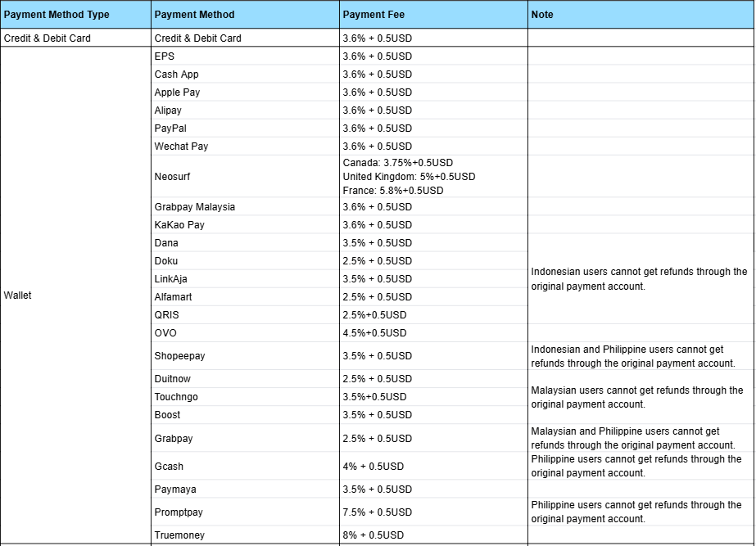Click the Neosurf fee cell listing Canada

coord(398,163)
